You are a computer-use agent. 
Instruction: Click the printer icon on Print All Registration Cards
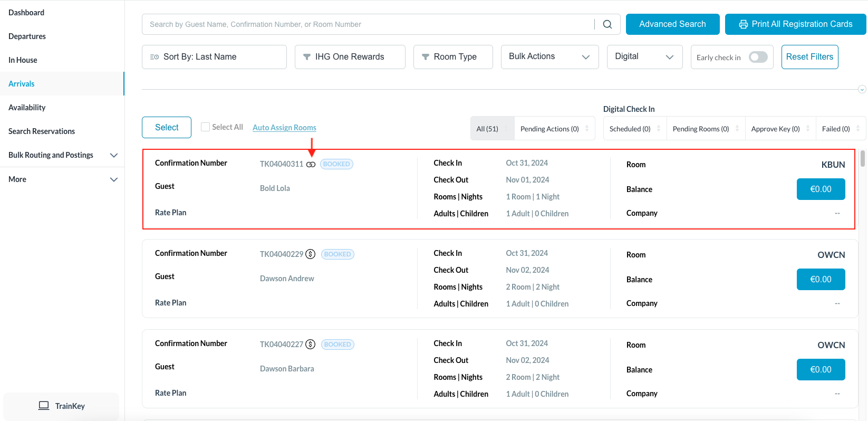tap(743, 24)
